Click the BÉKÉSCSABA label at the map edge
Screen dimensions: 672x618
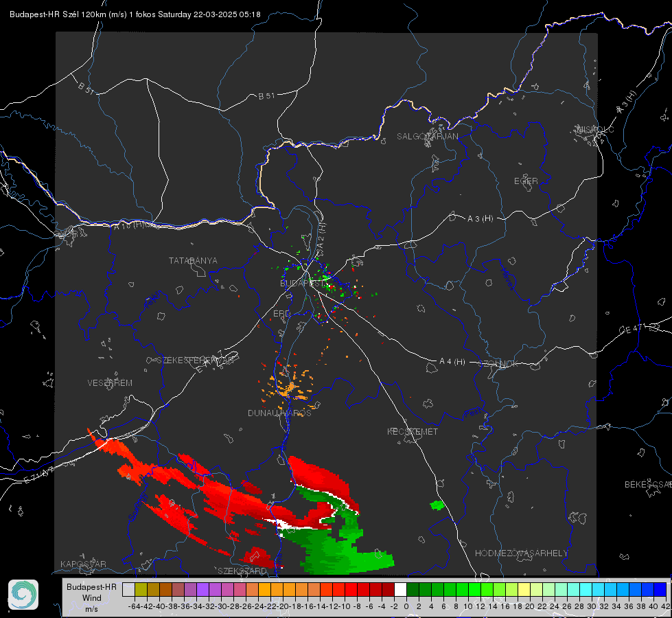point(648,485)
